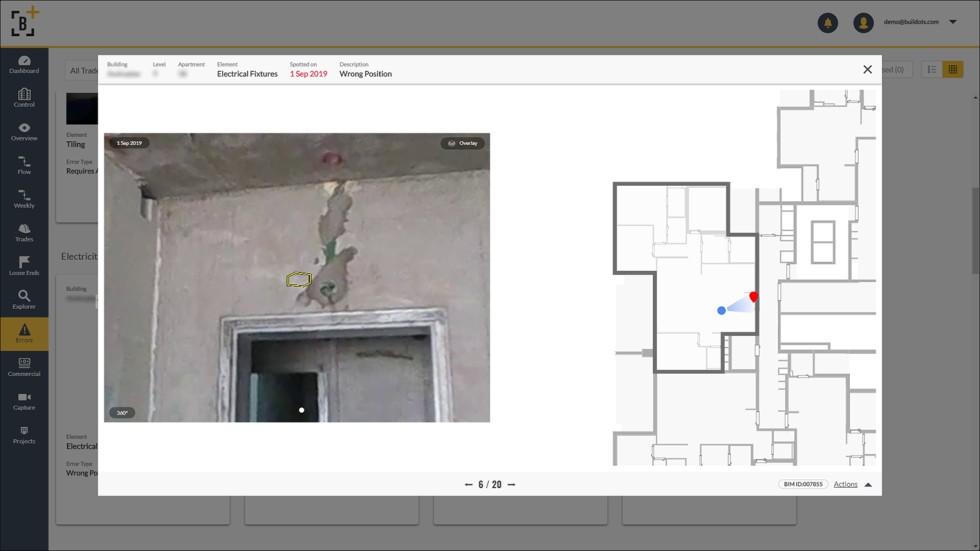Open the Dashboard from the sidebar
Image resolution: width=980 pixels, height=551 pixels.
click(x=24, y=64)
